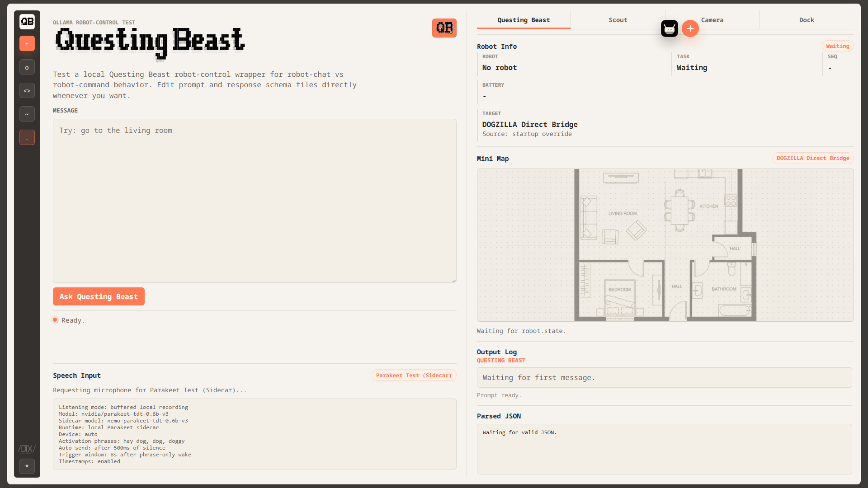
Task: Click the 'Ready.' status text
Action: [73, 320]
